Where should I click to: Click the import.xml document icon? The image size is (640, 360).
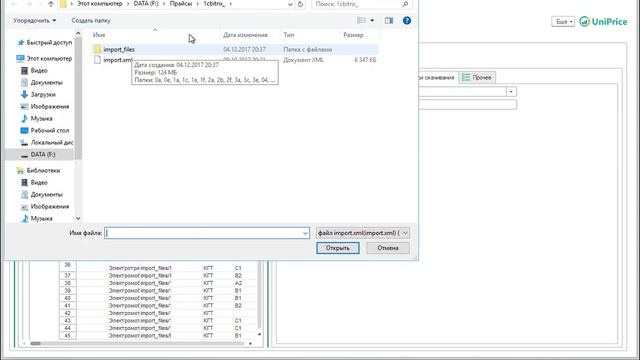coord(97,60)
